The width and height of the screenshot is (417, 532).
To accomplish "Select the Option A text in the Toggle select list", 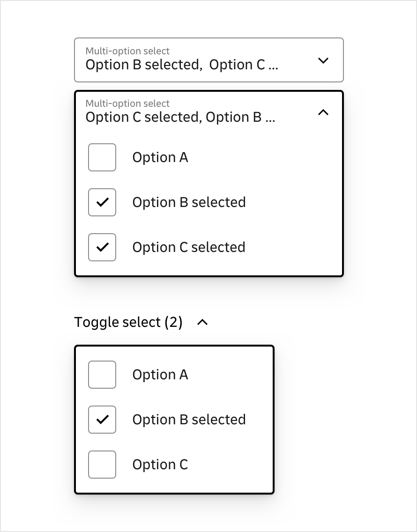I will (160, 375).
